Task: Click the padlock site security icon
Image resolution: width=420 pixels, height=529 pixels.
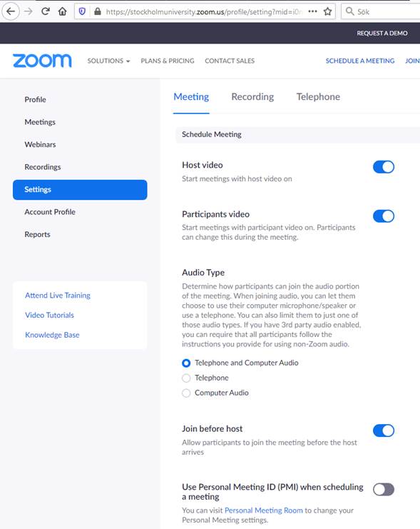Action: (x=98, y=12)
